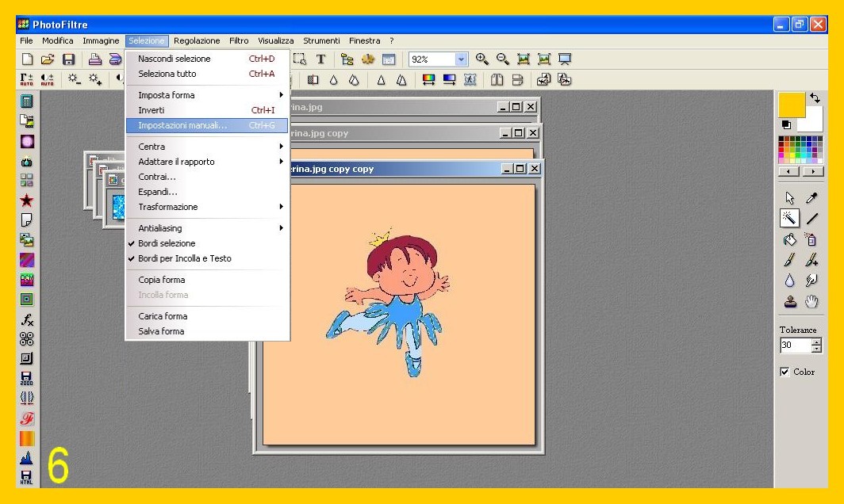Image resolution: width=844 pixels, height=504 pixels.
Task: Select the Magic Wand tool
Action: pyautogui.click(x=789, y=218)
